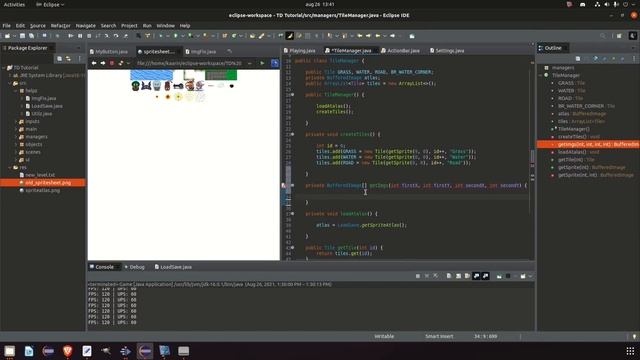Open Package Explorer view menu
The image size is (640, 360).
pos(79,59)
